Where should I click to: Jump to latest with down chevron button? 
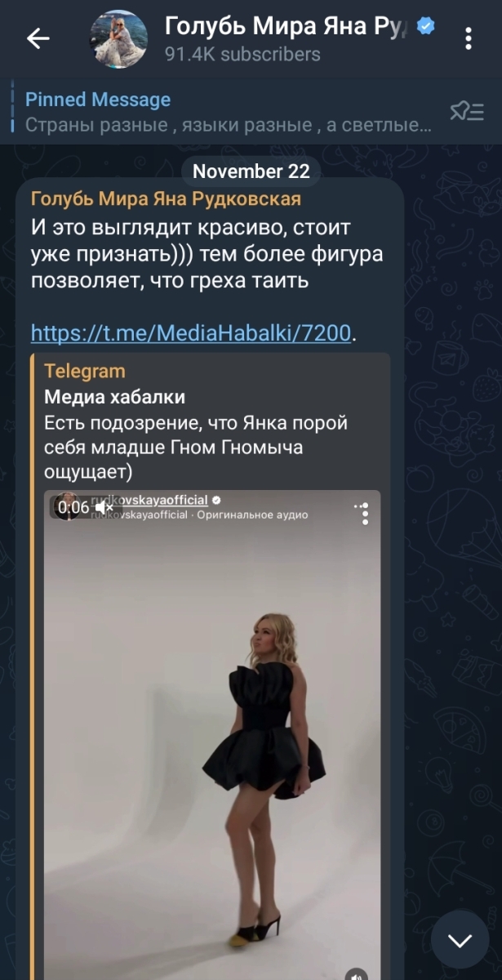(x=460, y=941)
